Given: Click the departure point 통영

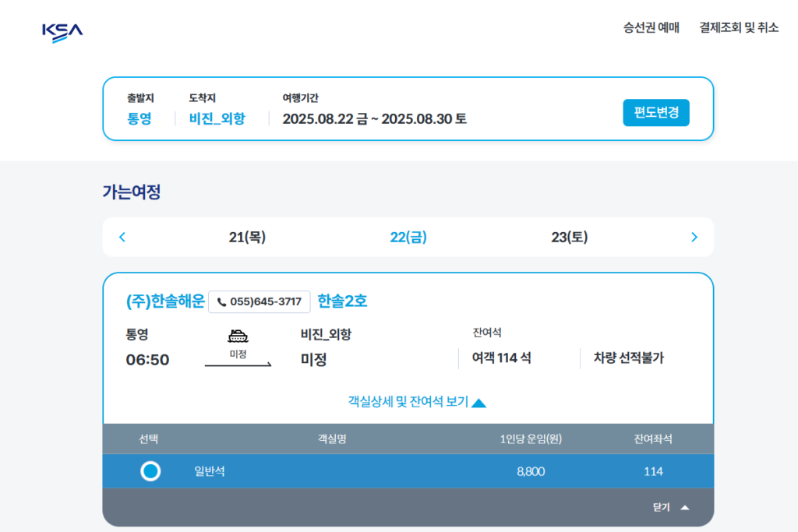Looking at the screenshot, I should (140, 119).
